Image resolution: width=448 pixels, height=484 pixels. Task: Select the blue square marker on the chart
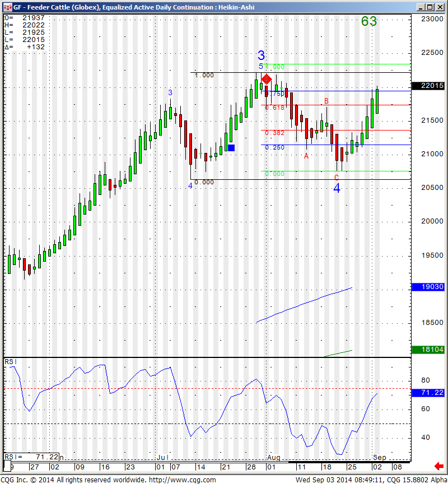coord(231,148)
